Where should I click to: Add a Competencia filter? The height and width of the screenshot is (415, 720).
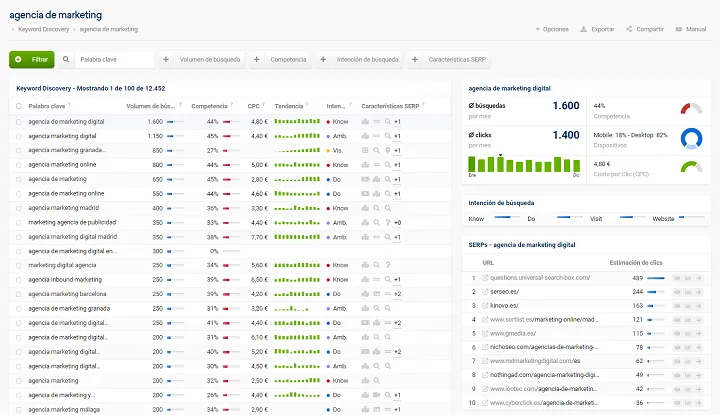(281, 59)
